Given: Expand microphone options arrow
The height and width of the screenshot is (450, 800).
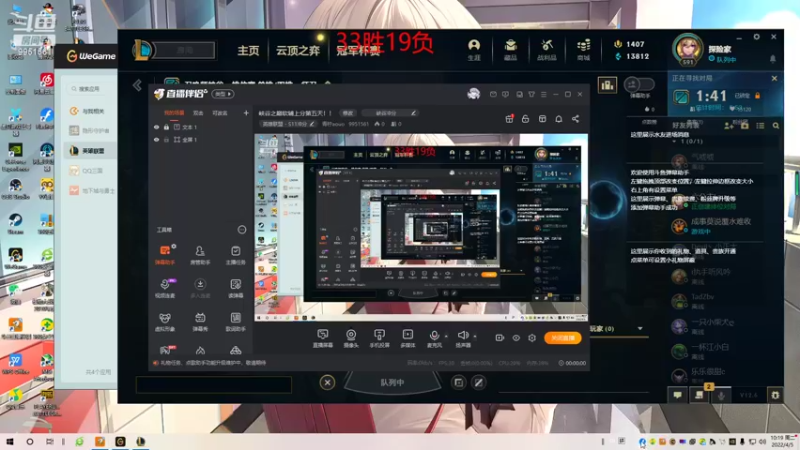Looking at the screenshot, I should coord(446,336).
